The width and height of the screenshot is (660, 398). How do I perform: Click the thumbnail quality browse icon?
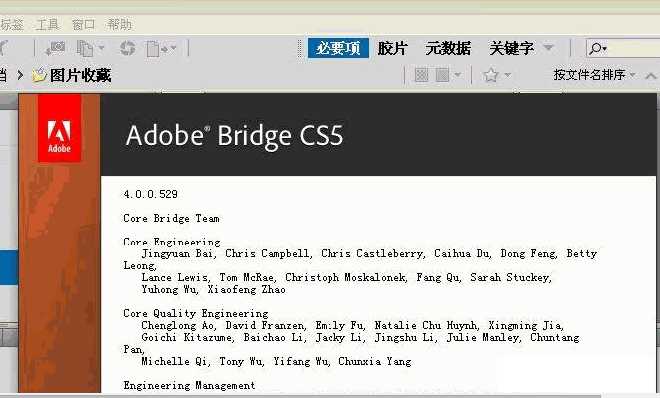coord(421,75)
